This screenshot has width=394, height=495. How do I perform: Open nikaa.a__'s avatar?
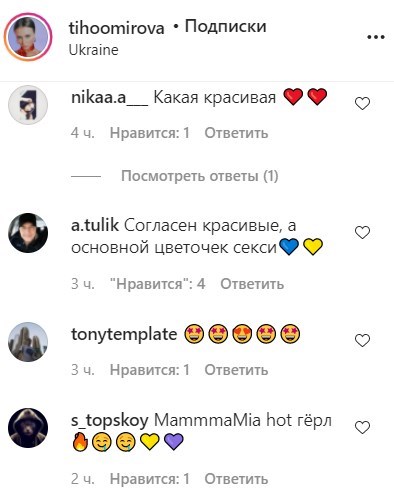click(x=28, y=105)
